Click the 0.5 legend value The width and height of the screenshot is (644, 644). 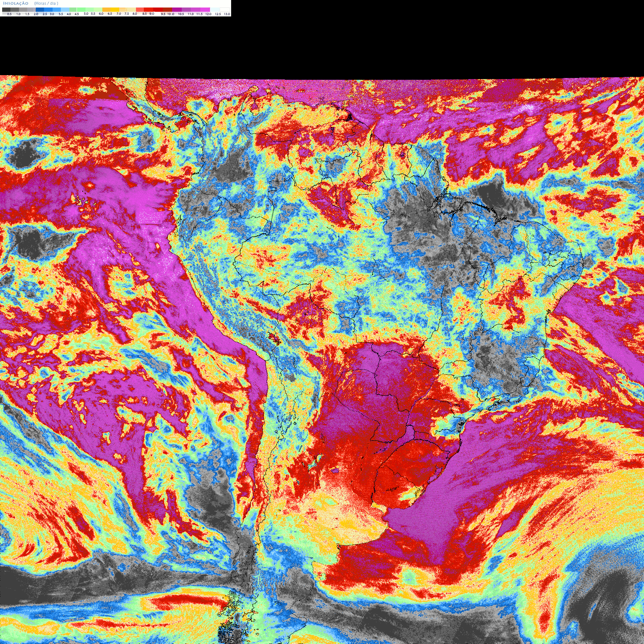tap(9, 14)
